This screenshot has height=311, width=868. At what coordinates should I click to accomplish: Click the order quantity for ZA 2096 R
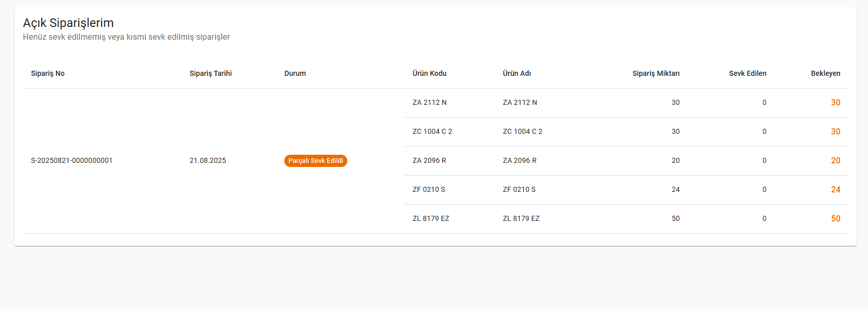pyautogui.click(x=675, y=160)
